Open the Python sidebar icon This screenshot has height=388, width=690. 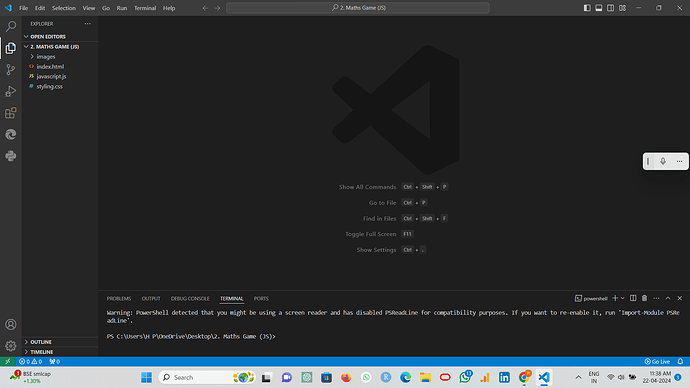tap(11, 156)
